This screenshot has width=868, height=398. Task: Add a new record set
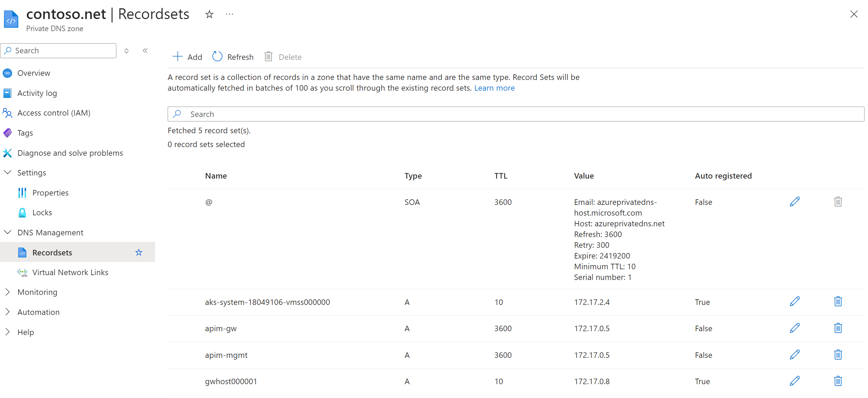(x=187, y=57)
